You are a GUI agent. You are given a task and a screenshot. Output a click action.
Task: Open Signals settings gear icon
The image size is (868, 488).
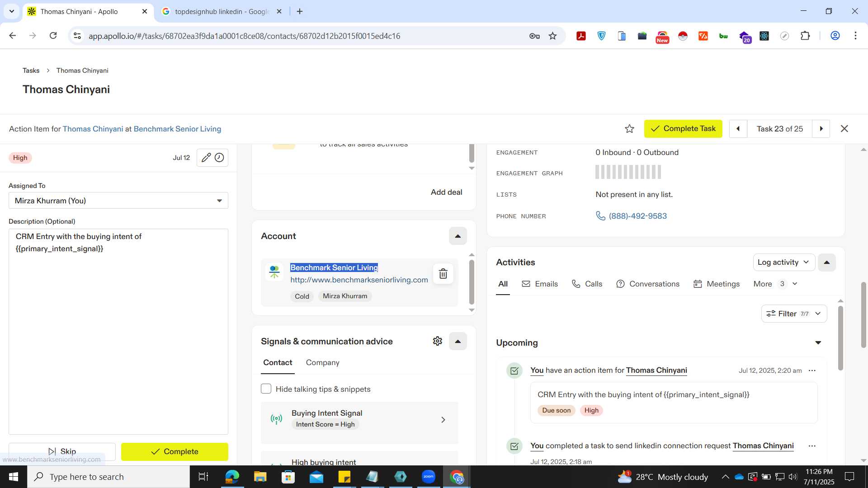[437, 341]
